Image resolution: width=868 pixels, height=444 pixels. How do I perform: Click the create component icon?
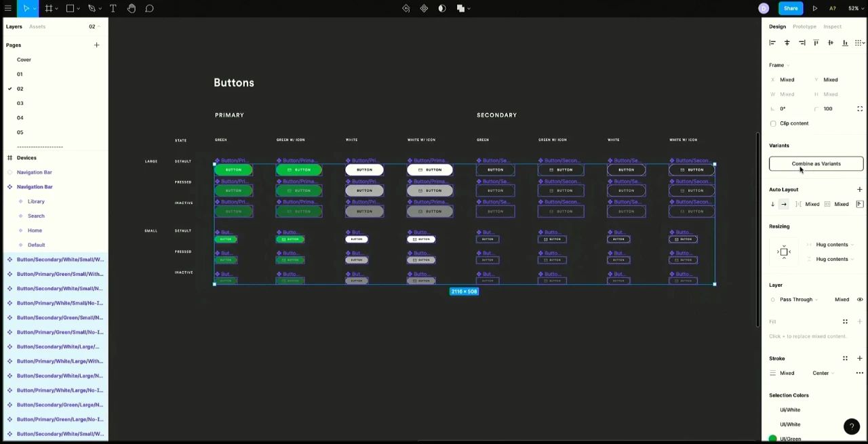424,8
